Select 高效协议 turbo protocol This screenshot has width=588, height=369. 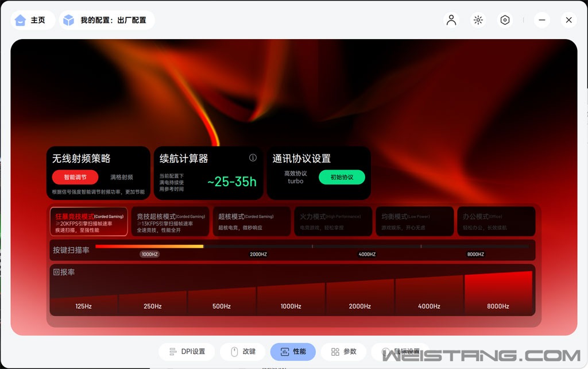point(296,177)
